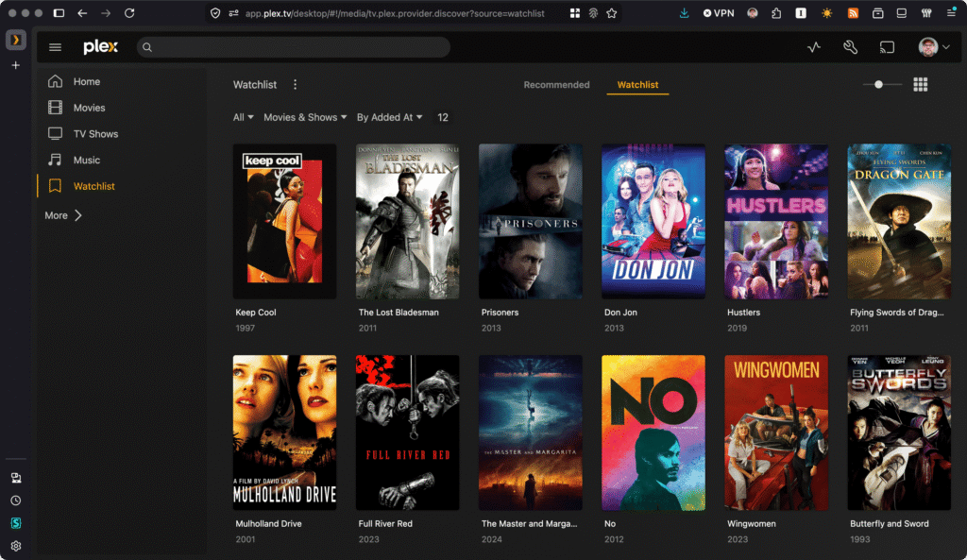Click the Plex pinned tab in left rail
The image size is (967, 560).
(15, 40)
